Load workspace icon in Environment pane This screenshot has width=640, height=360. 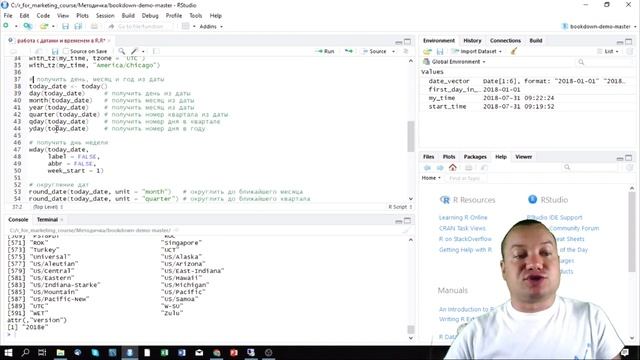427,51
